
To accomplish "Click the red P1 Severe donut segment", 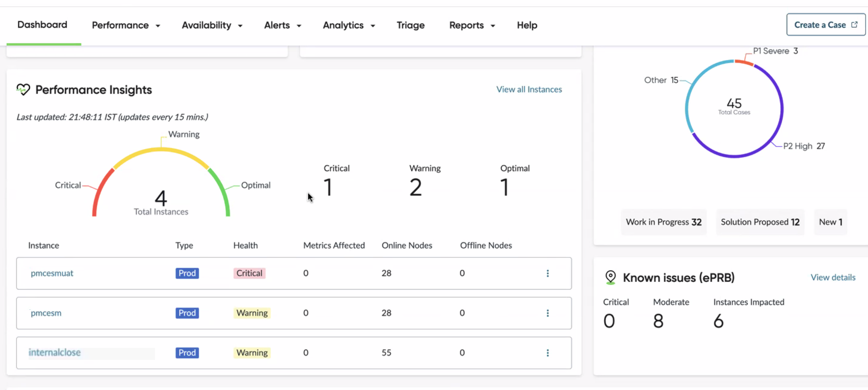I will click(x=744, y=62).
